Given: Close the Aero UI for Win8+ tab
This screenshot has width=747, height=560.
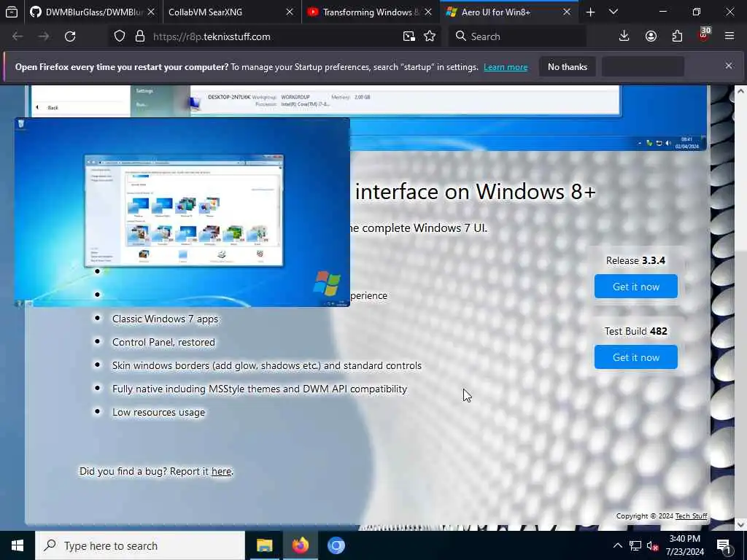Looking at the screenshot, I should (566, 12).
